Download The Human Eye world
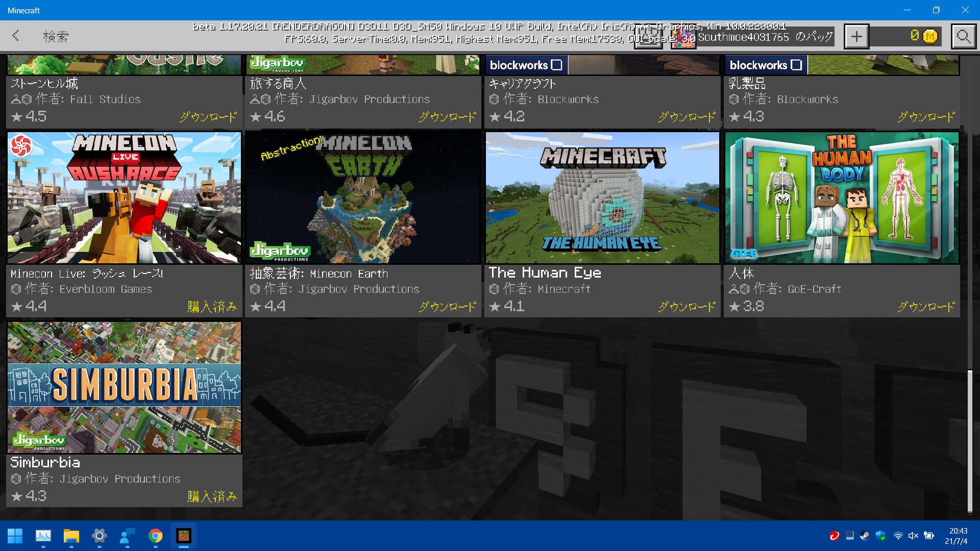Image resolution: width=980 pixels, height=551 pixels. (687, 307)
